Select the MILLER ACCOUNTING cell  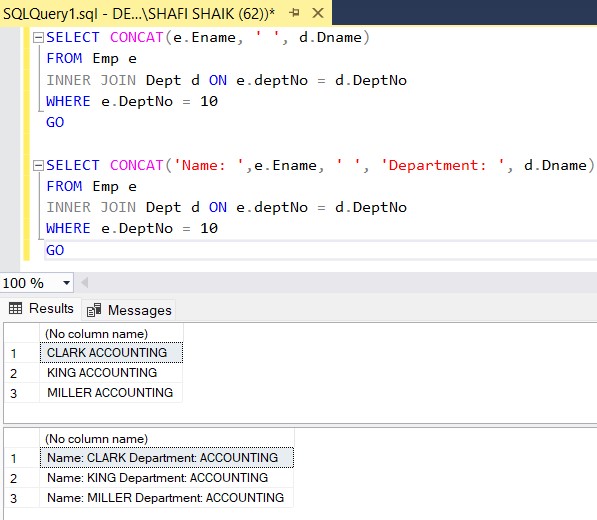pos(111,392)
